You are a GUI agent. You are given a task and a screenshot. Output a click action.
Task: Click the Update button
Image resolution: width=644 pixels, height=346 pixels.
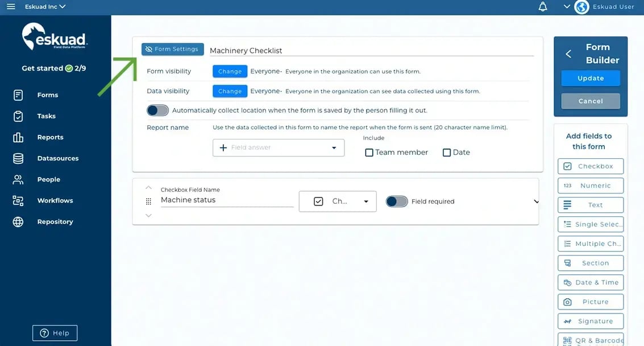coord(591,79)
